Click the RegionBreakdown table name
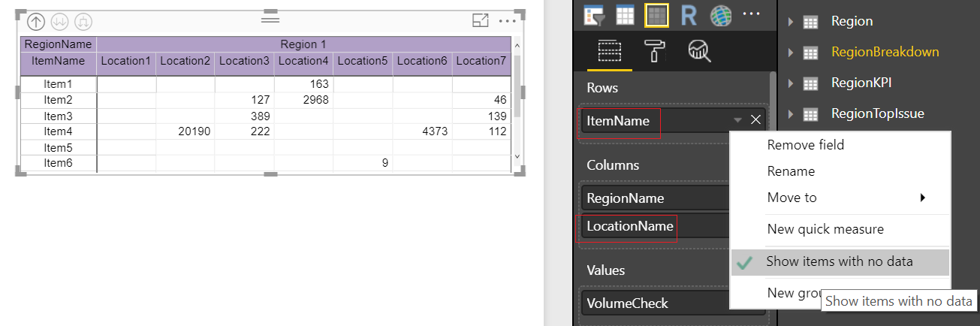The height and width of the screenshot is (326, 980). (885, 52)
